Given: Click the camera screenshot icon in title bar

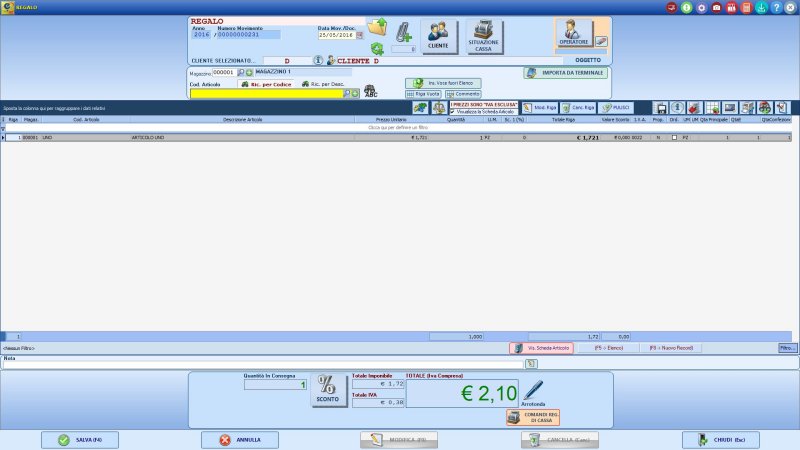Looking at the screenshot, I should [x=716, y=8].
